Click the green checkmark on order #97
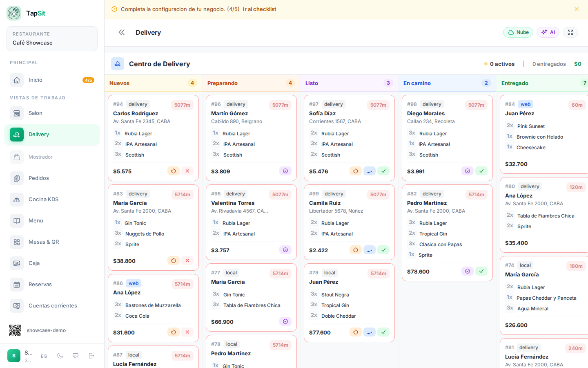 [x=383, y=171]
